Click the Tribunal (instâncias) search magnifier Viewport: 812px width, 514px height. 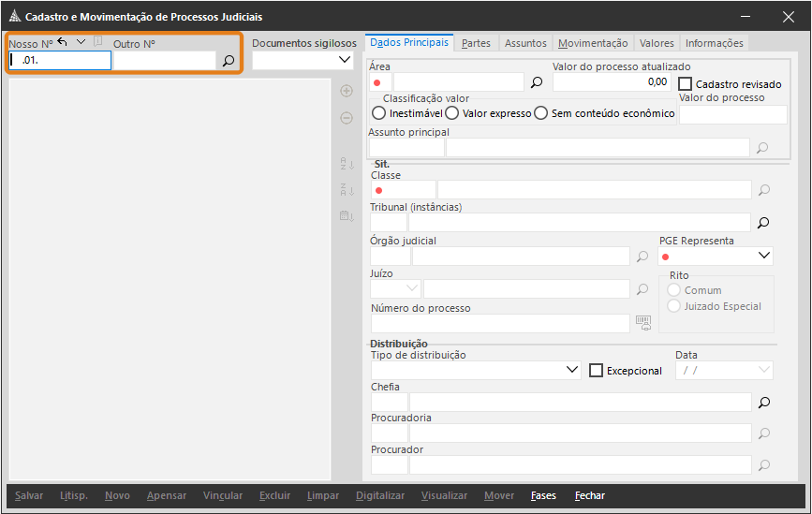pos(763,223)
